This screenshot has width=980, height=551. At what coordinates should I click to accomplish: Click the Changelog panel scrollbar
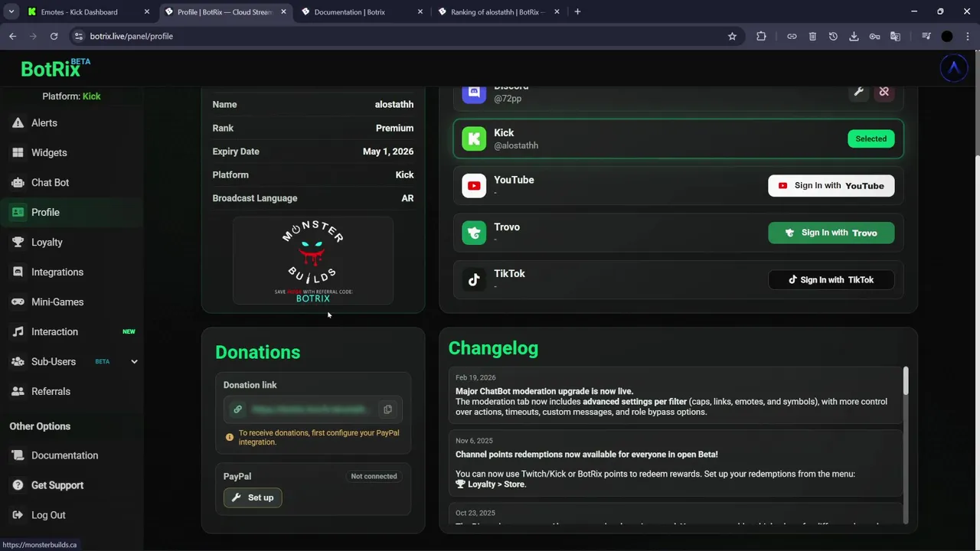coord(906,381)
